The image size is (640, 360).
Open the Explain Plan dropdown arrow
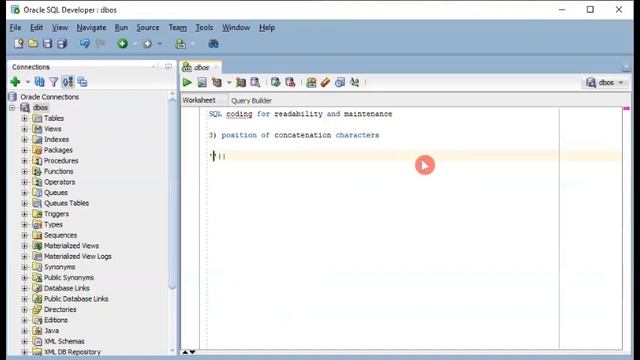tap(229, 82)
